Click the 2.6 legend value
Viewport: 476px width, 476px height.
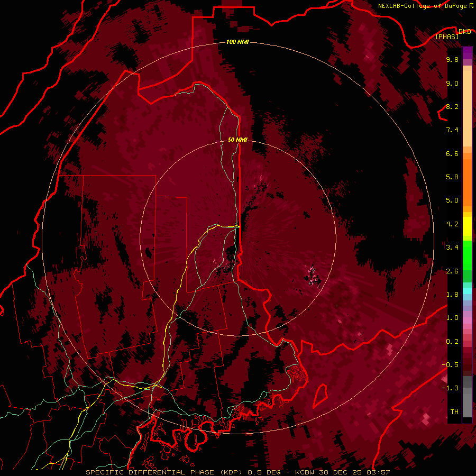click(x=452, y=271)
